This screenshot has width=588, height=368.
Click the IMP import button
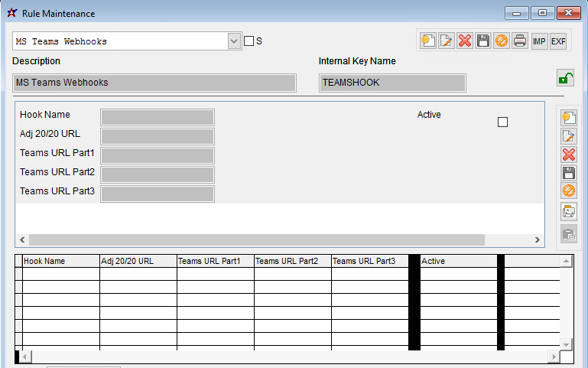539,41
